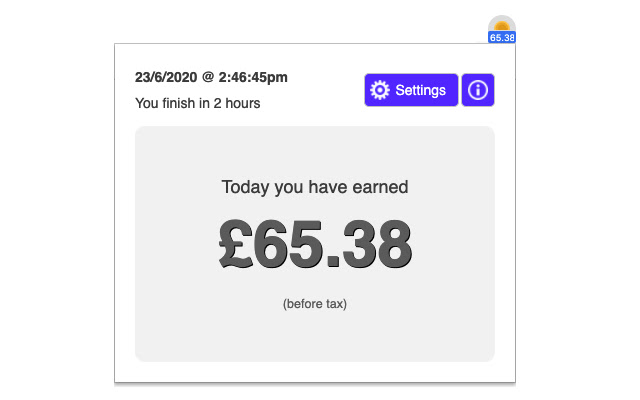Click the sun extension icon in toolbar
Screen dimensions: 640x400
point(502,24)
